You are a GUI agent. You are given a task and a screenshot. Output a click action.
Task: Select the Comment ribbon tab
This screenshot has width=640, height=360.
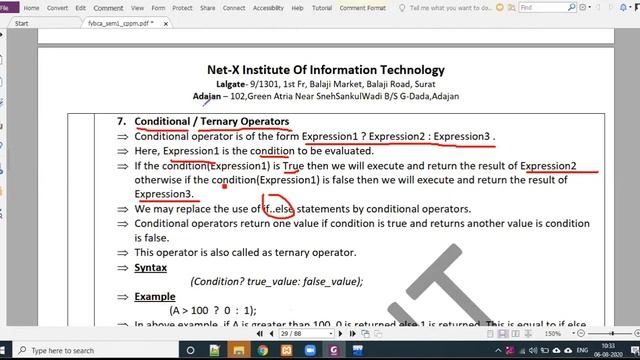pos(108,8)
